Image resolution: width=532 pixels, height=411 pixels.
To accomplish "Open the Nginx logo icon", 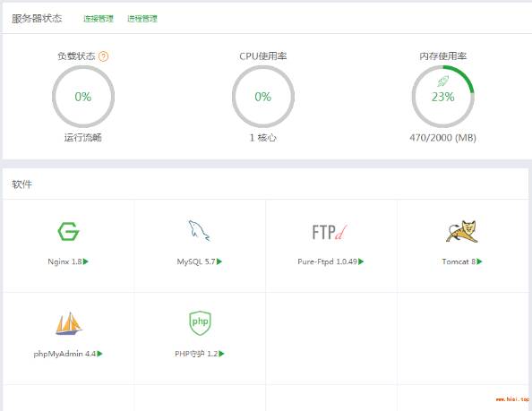I will (x=68, y=231).
